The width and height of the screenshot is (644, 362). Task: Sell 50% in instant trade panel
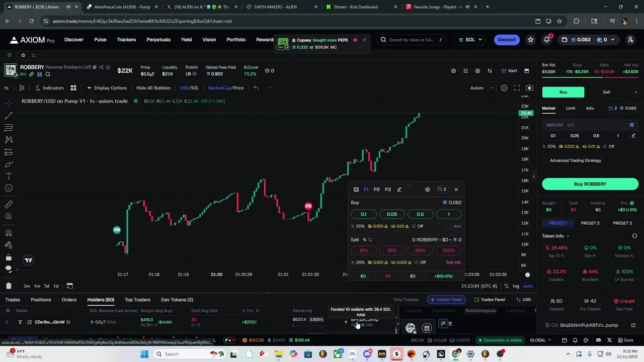420,250
